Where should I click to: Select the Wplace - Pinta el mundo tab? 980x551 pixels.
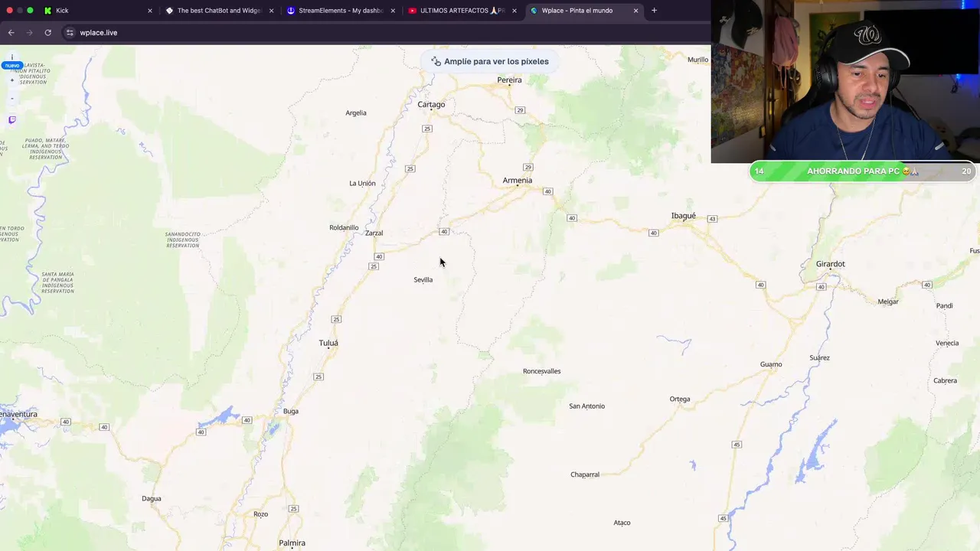(x=584, y=11)
